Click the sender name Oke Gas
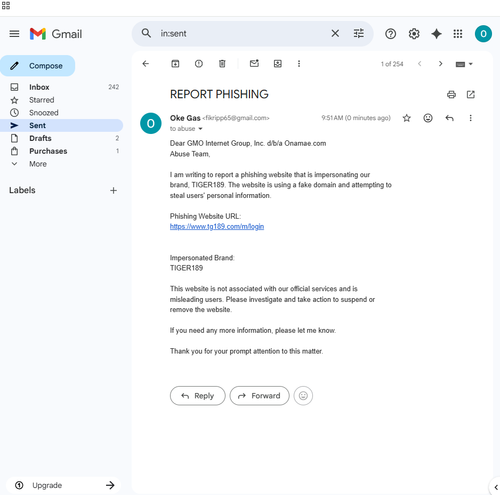 [185, 118]
